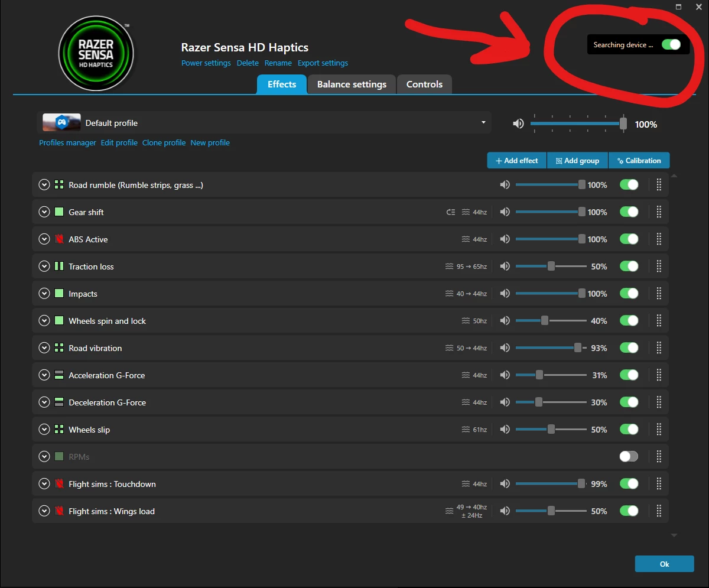The height and width of the screenshot is (588, 709).
Task: Expand the ABS Active effect row
Action: pyautogui.click(x=44, y=239)
